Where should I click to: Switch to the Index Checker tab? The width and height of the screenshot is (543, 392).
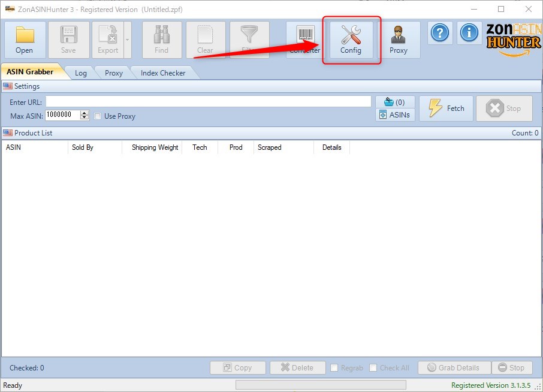click(163, 73)
